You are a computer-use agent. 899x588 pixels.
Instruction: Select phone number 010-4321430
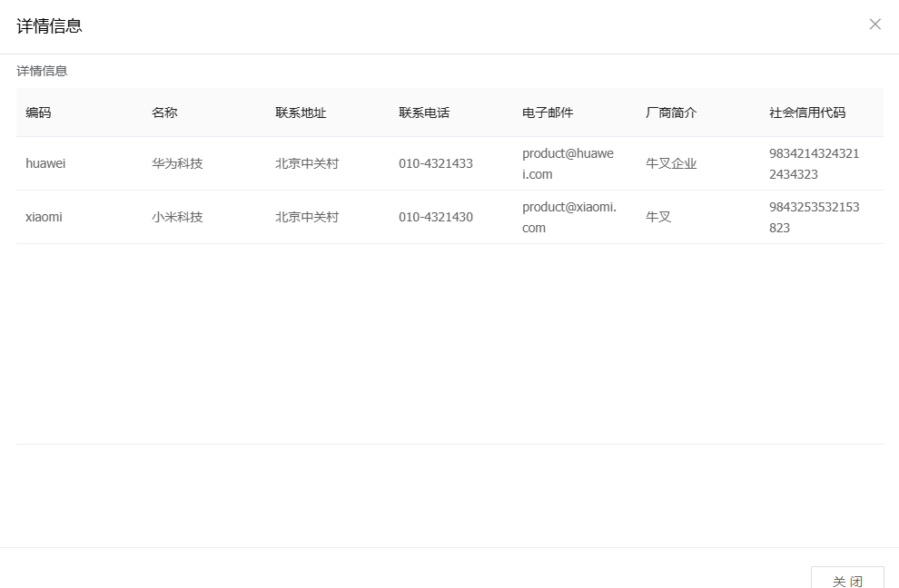point(435,217)
